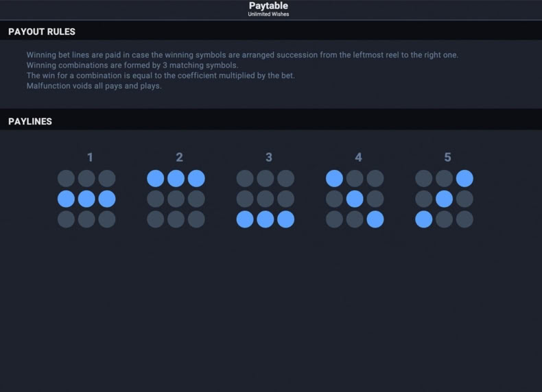Click the bottom-middle blue dot in payline 3
Image resolution: width=542 pixels, height=392 pixels.
(x=266, y=219)
